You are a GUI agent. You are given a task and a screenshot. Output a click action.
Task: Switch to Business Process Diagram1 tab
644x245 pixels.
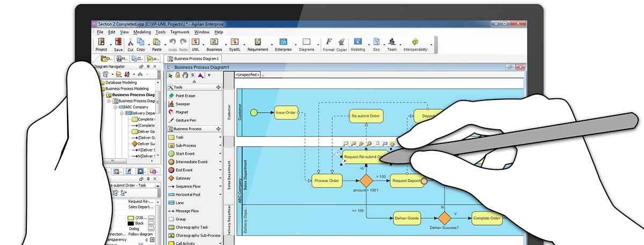click(x=193, y=59)
